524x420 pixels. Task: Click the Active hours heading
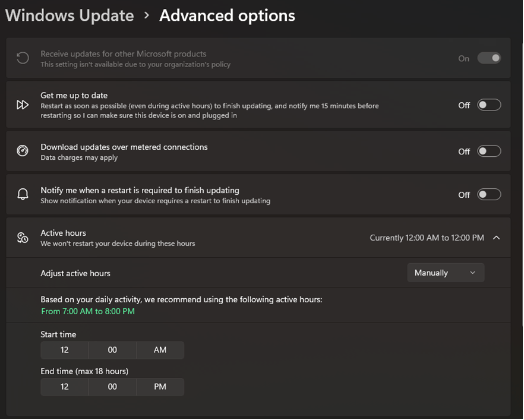pos(63,233)
